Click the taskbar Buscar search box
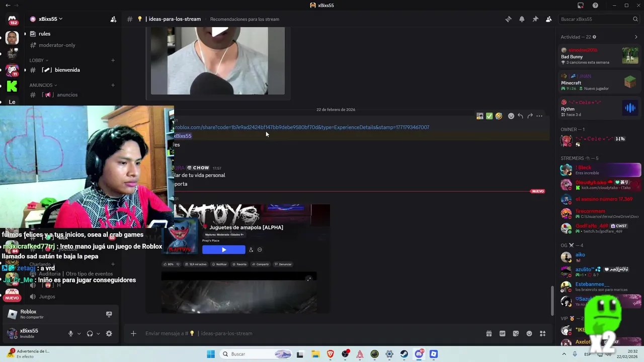Viewport: 644px width, 362px height. point(256,354)
